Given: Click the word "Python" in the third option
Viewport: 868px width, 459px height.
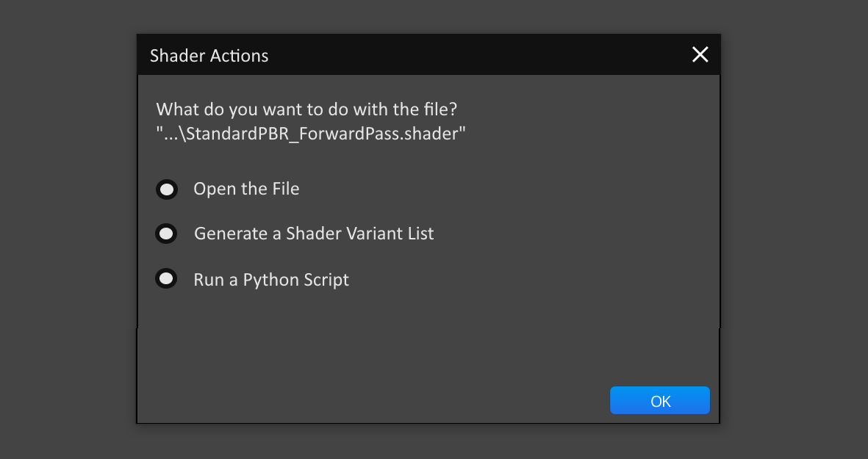Looking at the screenshot, I should (269, 281).
